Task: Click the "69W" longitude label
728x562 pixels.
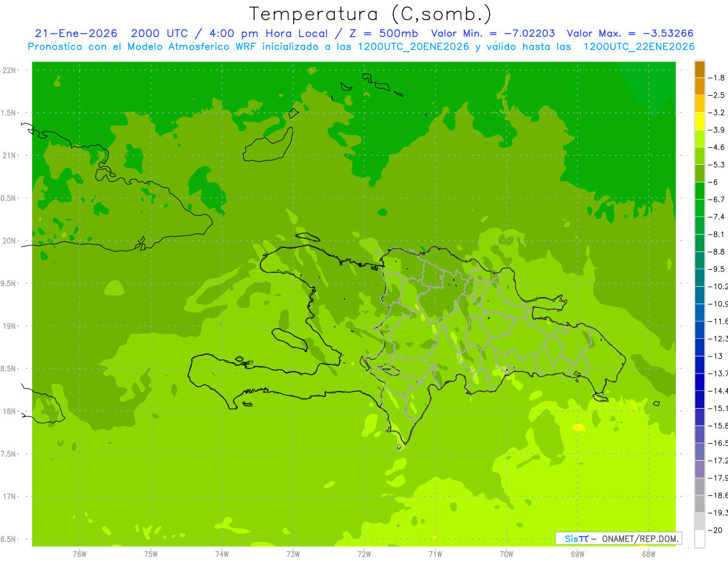Action: click(x=578, y=554)
